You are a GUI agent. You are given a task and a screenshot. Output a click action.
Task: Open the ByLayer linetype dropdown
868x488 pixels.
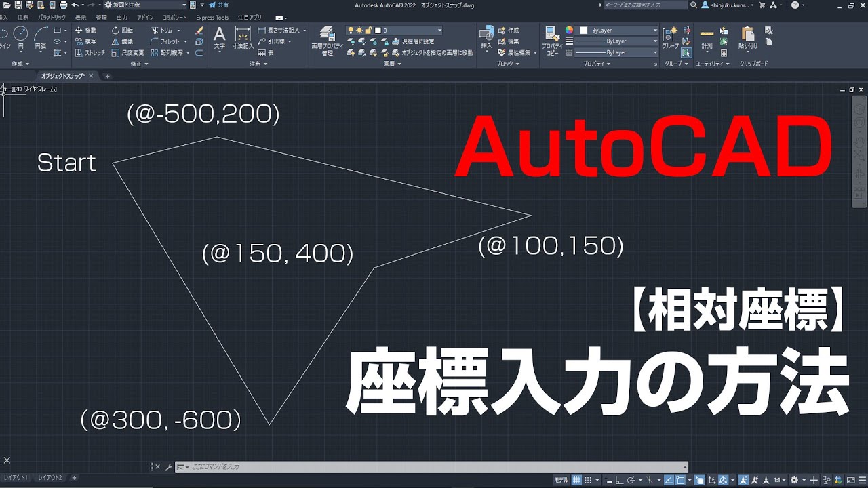(x=616, y=52)
